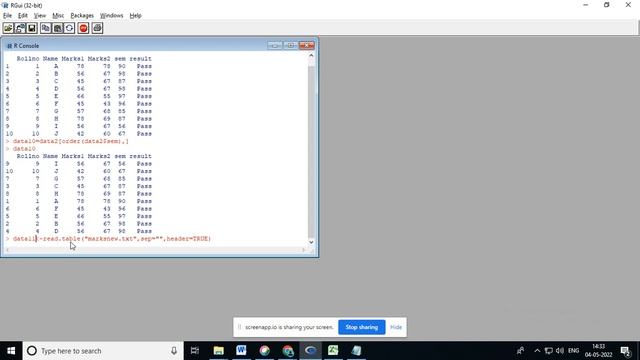Click the Load workspace toolbar icon
Image resolution: width=640 pixels, height=360 pixels.
[x=20, y=28]
